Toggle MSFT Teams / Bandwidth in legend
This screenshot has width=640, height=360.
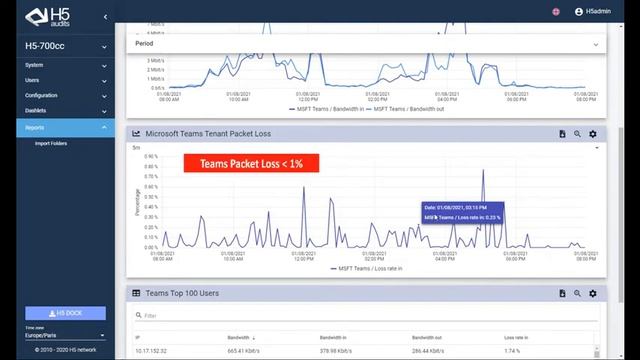[327, 109]
